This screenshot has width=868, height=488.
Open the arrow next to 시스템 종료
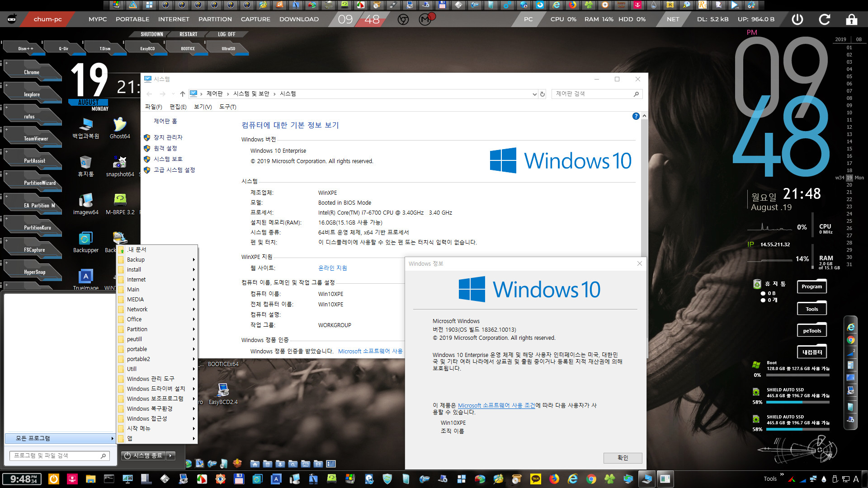(170, 456)
